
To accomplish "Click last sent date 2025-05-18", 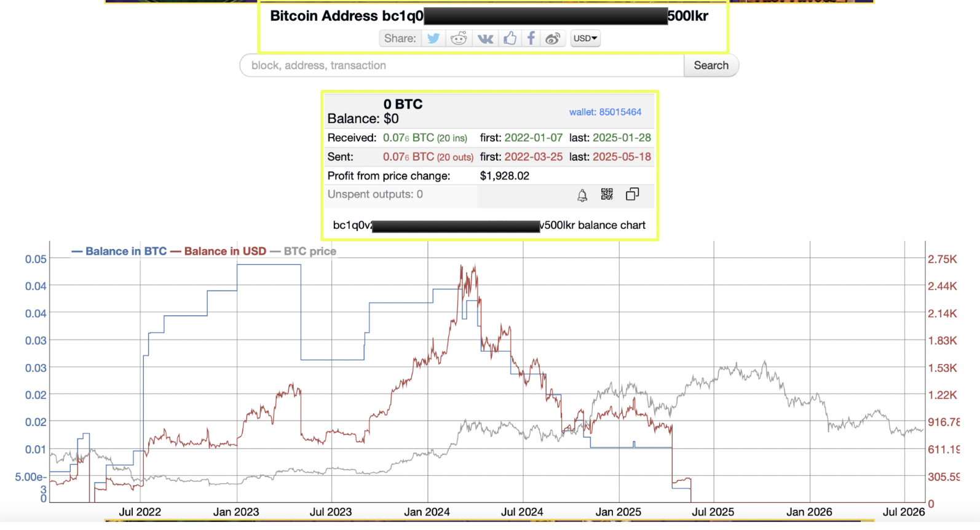I will click(622, 157).
